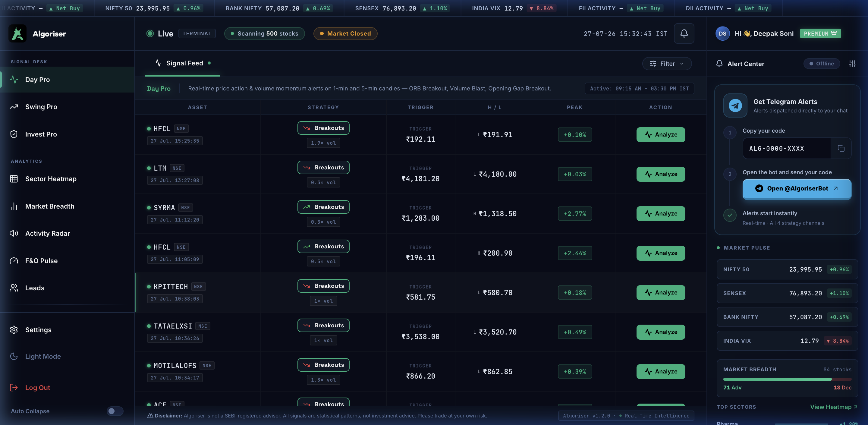Image resolution: width=868 pixels, height=425 pixels.
Task: Click the Premium crown badge
Action: point(820,33)
